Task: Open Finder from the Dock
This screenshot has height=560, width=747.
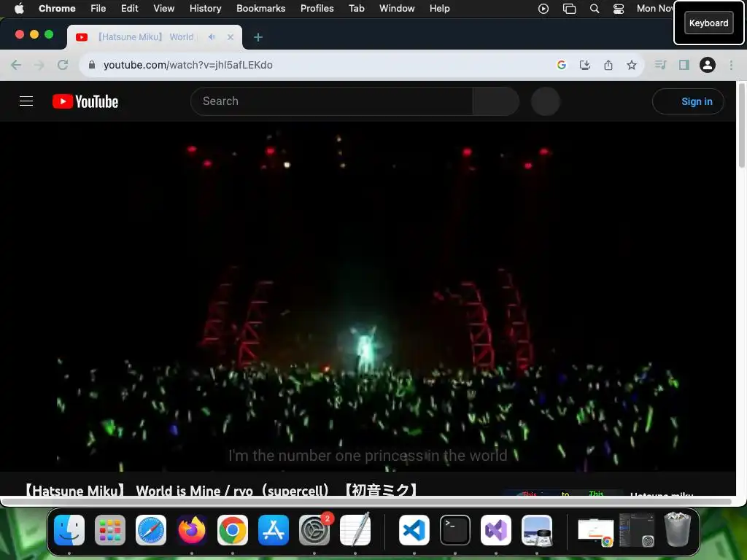Action: 69,530
